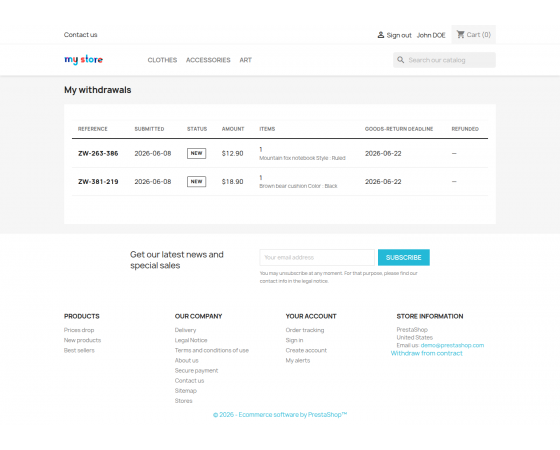This screenshot has width=560, height=450.
Task: Open the footer Sign in link
Action: tap(294, 340)
